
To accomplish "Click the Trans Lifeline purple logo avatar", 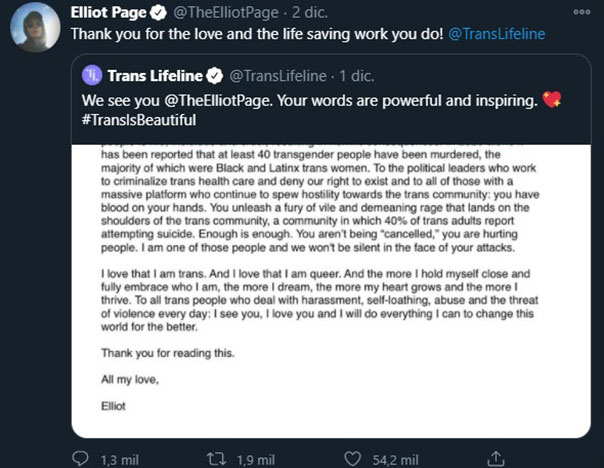I will pos(92,75).
